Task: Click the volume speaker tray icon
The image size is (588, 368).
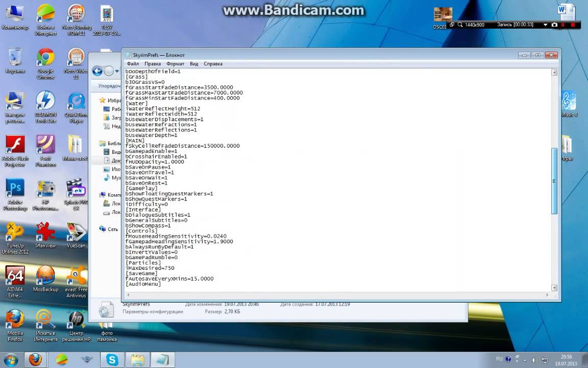Action: pos(535,360)
